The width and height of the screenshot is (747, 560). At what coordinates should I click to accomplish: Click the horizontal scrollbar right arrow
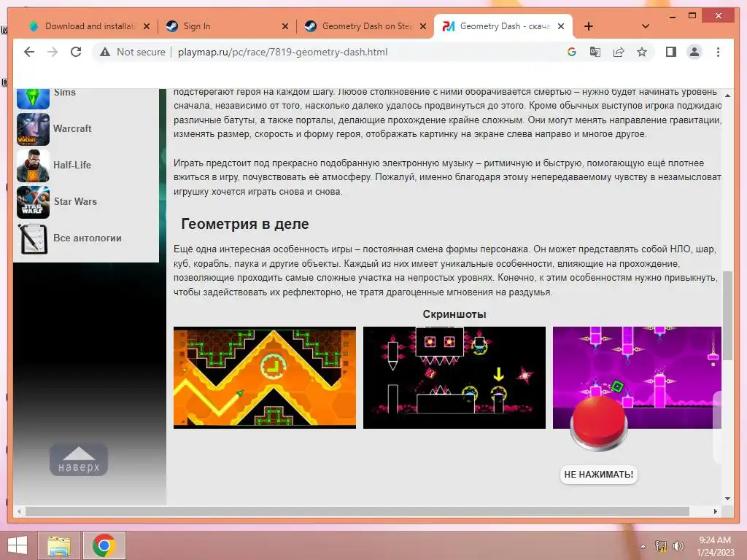715,511
